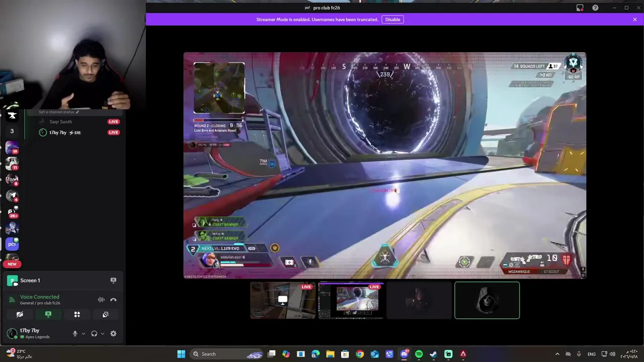Click the main Apex Legends stream view
This screenshot has width=644, height=362.
coord(385,165)
